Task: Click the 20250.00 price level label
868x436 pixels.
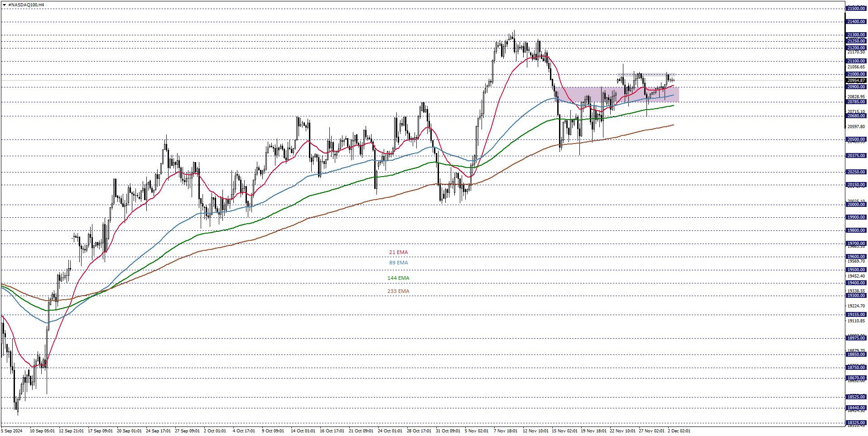Action: tap(856, 172)
